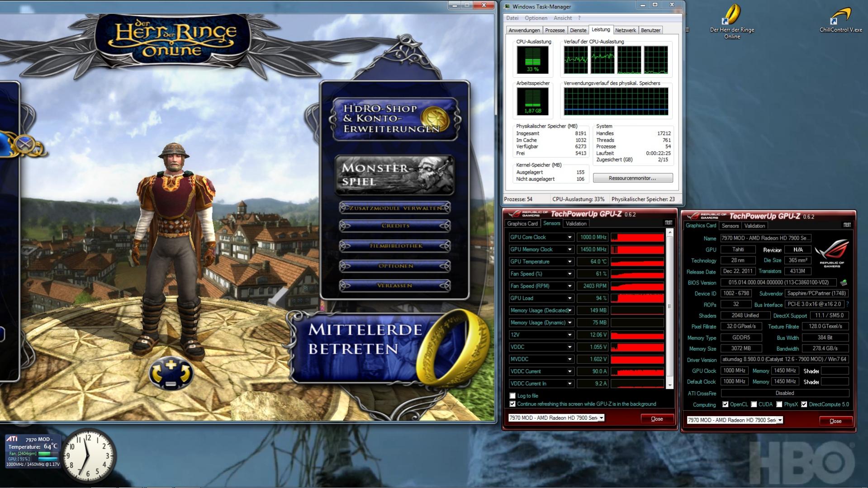Click the camera screenshot icon in GPU-Z Graphics Card window
This screenshot has height=488, width=868.
(847, 225)
